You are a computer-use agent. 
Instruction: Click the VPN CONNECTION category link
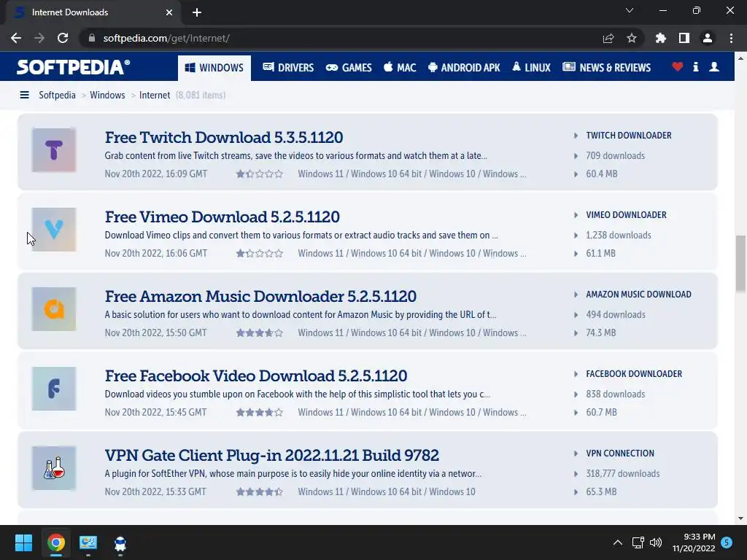[x=620, y=454]
